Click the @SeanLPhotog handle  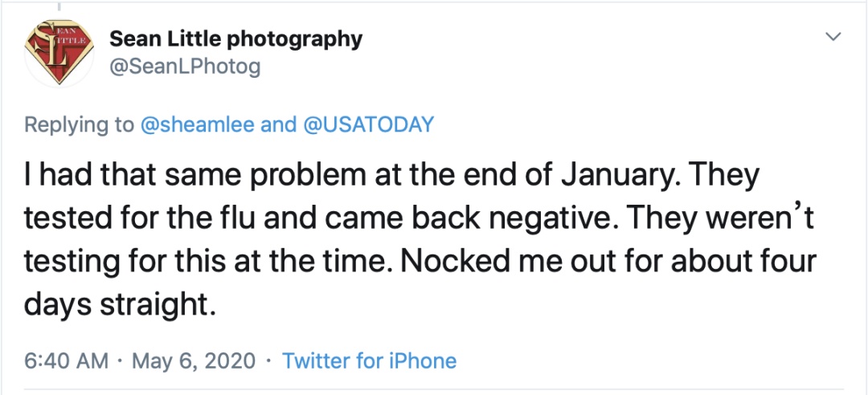[x=185, y=67]
